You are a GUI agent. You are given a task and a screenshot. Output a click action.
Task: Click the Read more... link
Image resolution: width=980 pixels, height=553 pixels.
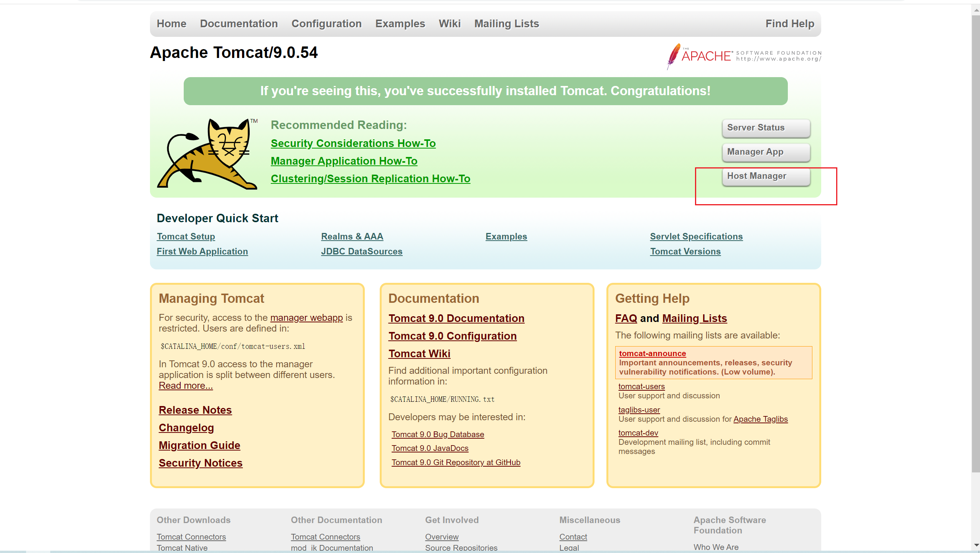click(186, 386)
